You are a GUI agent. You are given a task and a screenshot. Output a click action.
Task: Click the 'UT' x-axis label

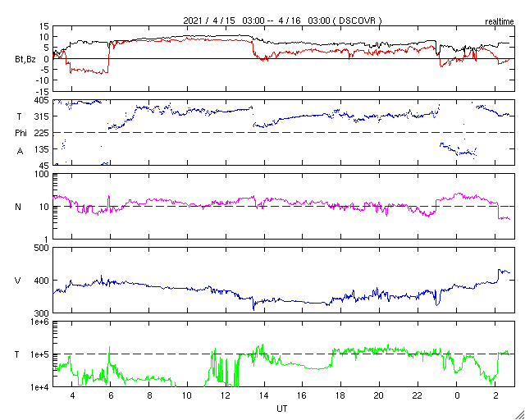click(x=282, y=409)
